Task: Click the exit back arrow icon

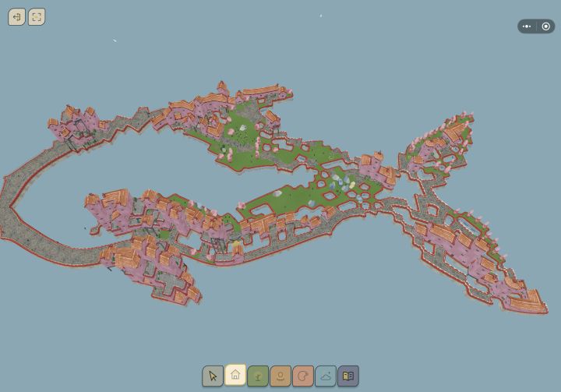Action: [x=17, y=17]
